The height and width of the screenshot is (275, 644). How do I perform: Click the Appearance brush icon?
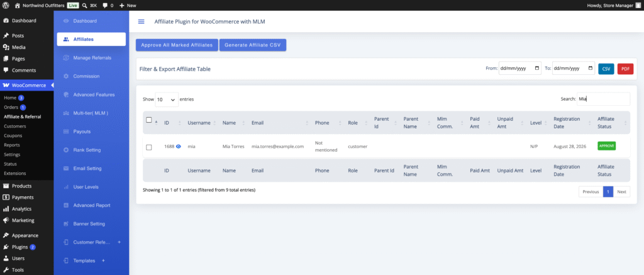[x=6, y=235]
